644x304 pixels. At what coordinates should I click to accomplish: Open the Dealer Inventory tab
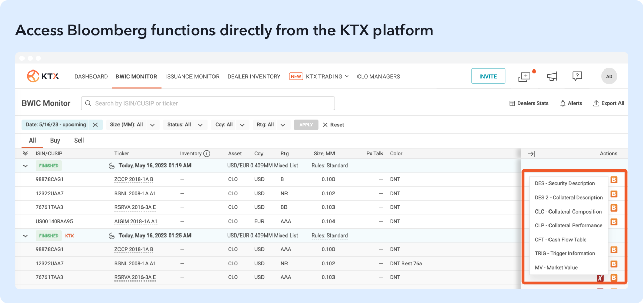[x=254, y=76]
